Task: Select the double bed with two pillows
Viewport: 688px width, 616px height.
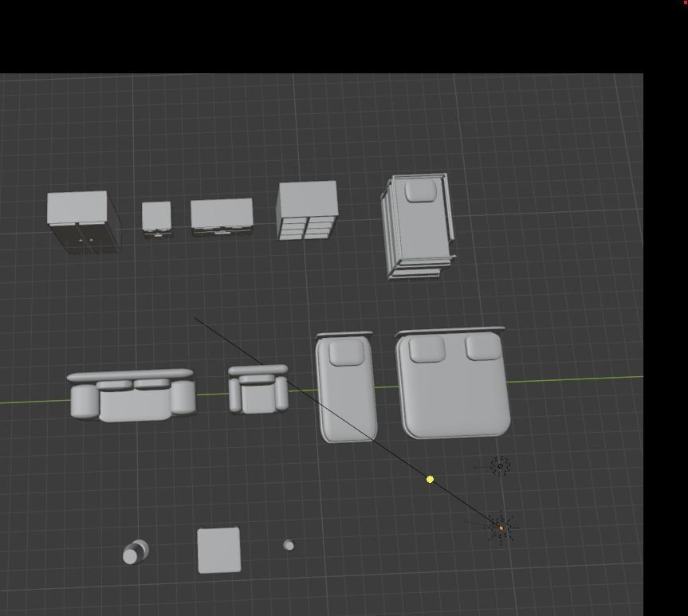Action: [x=452, y=383]
